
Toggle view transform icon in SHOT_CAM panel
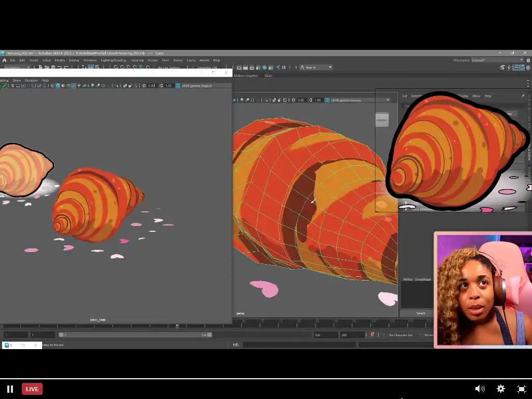tap(178, 86)
